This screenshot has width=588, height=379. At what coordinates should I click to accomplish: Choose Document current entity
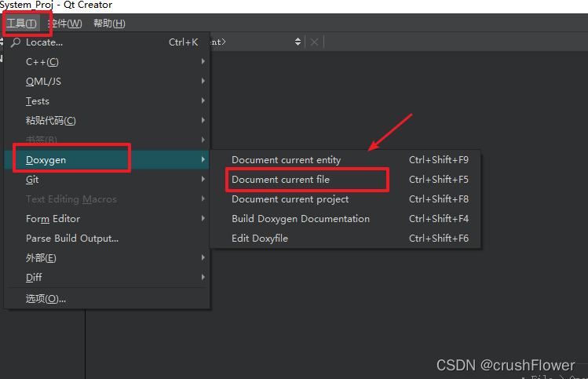(345, 160)
